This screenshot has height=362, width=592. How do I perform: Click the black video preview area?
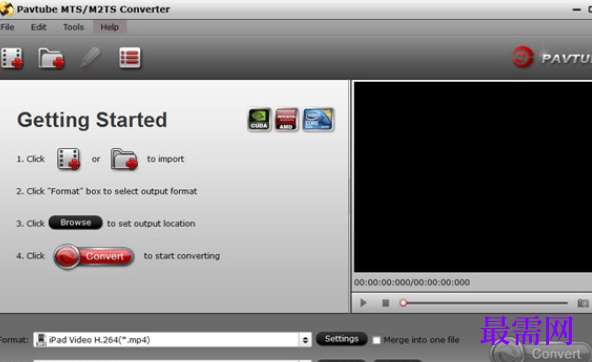473,177
